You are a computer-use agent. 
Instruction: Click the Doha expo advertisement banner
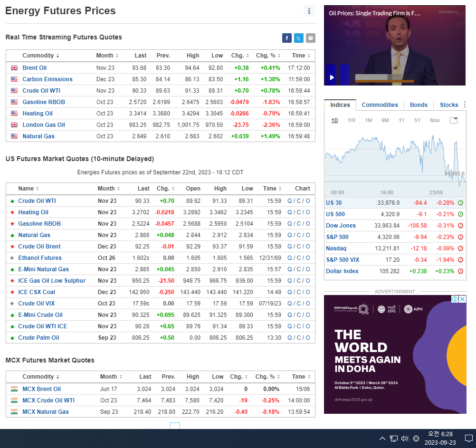click(395, 354)
